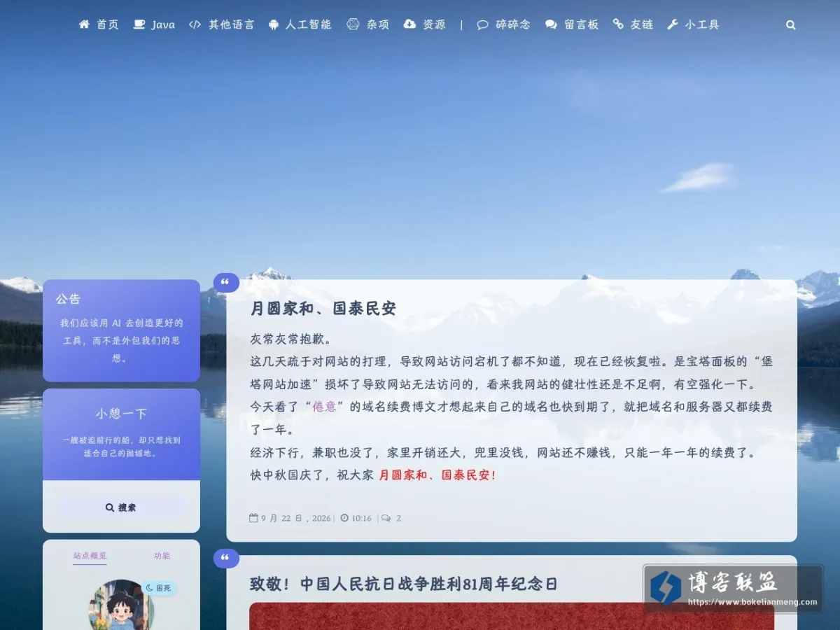Open post 致敬！中国人民抗日战争胜利81周年纪念日

[x=404, y=584]
